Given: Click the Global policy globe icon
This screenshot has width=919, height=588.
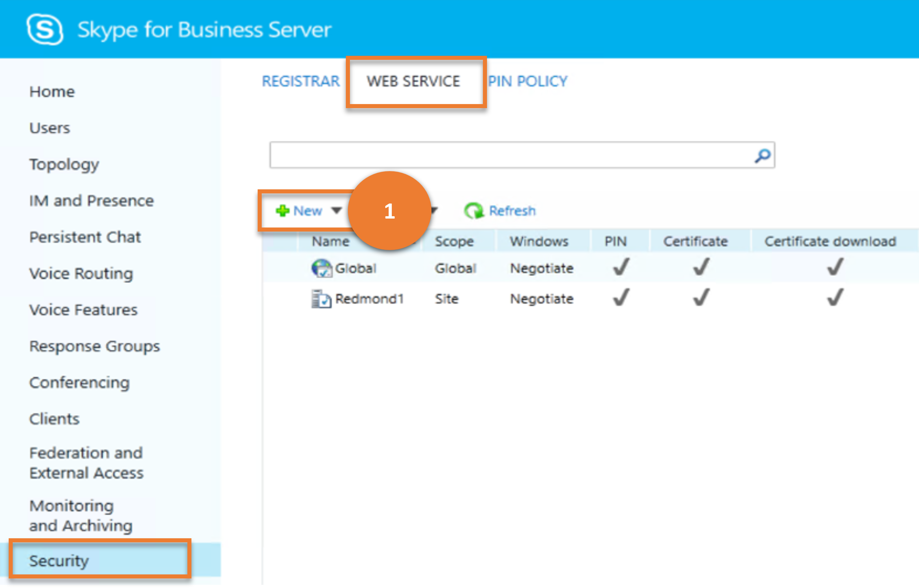Looking at the screenshot, I should (321, 269).
